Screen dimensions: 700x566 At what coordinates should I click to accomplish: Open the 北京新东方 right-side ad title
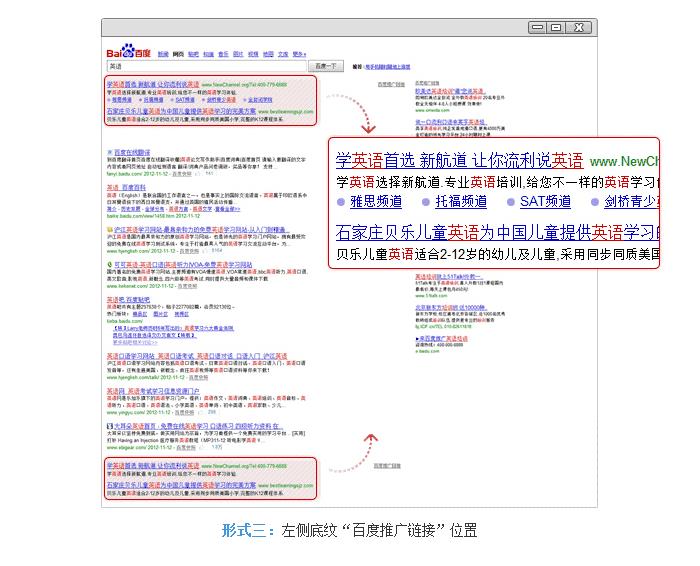[x=451, y=308]
